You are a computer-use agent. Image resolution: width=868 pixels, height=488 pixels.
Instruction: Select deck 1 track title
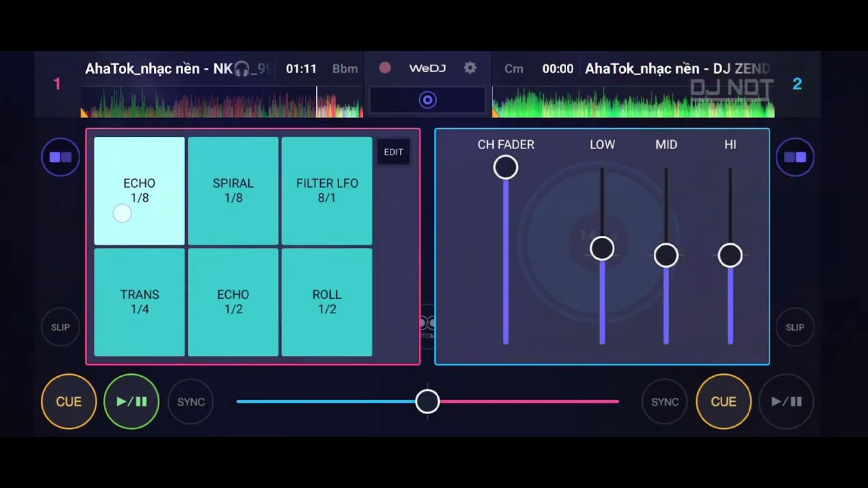point(176,68)
